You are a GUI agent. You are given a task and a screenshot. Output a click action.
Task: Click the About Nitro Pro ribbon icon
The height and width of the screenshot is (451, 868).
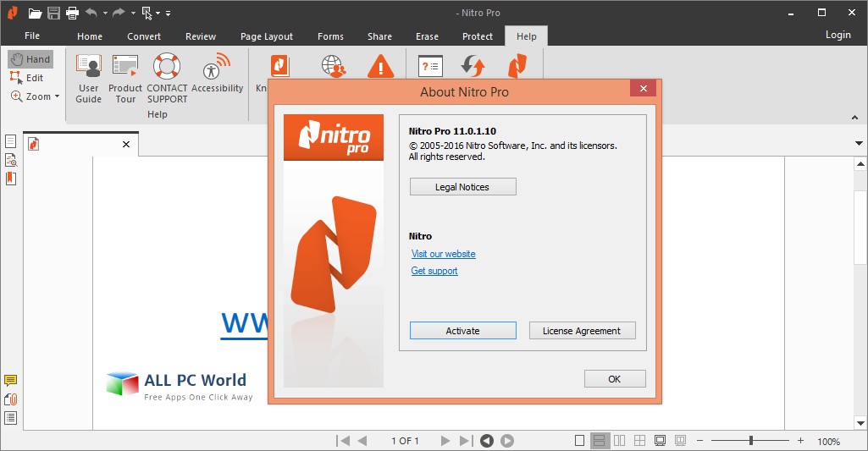[517, 65]
